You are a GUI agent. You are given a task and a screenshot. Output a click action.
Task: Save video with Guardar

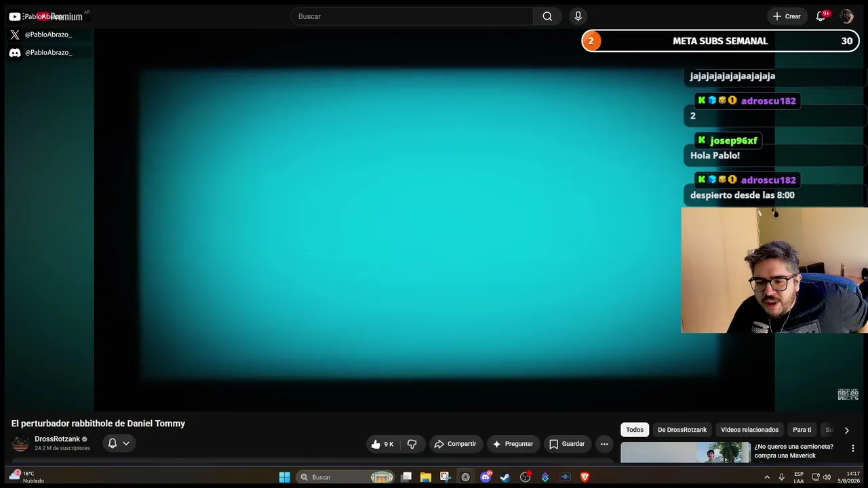tap(567, 444)
